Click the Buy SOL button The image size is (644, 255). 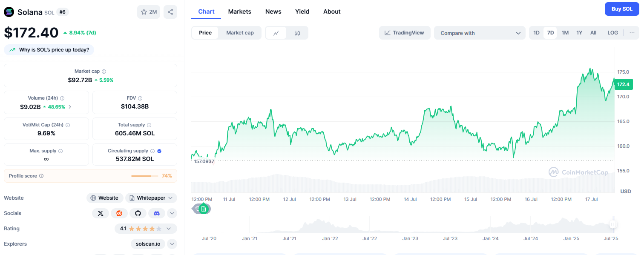[622, 9]
